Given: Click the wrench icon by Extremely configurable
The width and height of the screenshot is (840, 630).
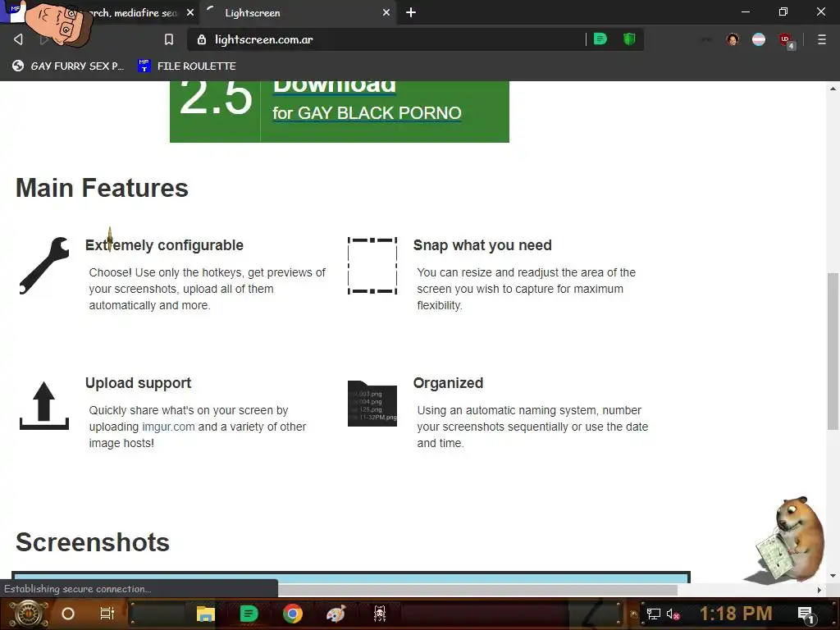Looking at the screenshot, I should [44, 266].
